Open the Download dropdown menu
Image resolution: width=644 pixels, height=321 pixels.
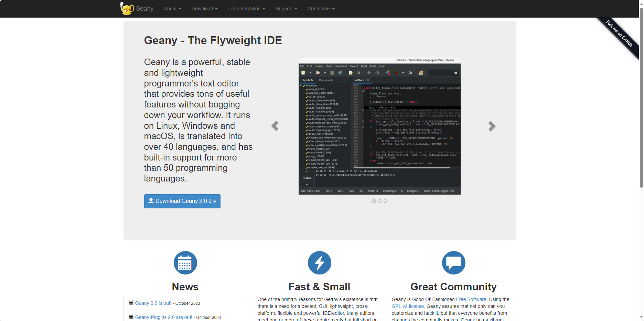click(x=205, y=9)
